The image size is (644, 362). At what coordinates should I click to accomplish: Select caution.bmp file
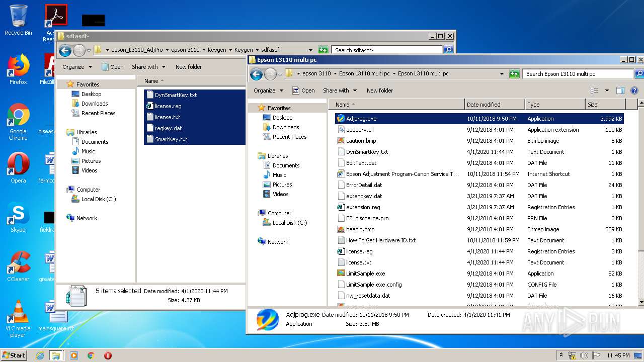click(361, 141)
